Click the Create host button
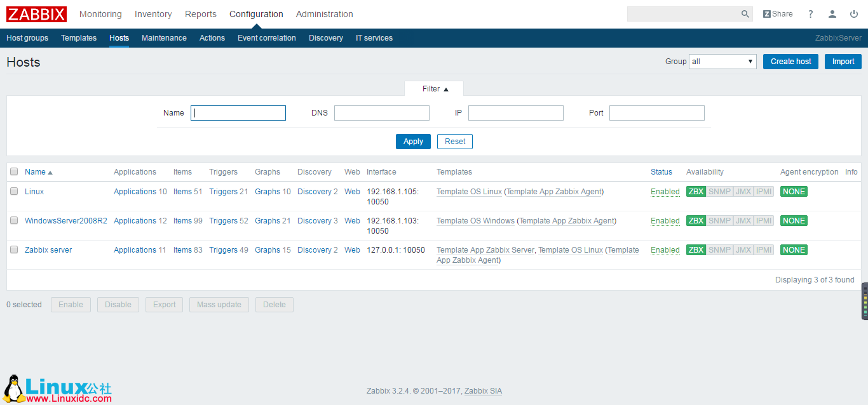Screen dimensions: 868x405 pyautogui.click(x=790, y=61)
